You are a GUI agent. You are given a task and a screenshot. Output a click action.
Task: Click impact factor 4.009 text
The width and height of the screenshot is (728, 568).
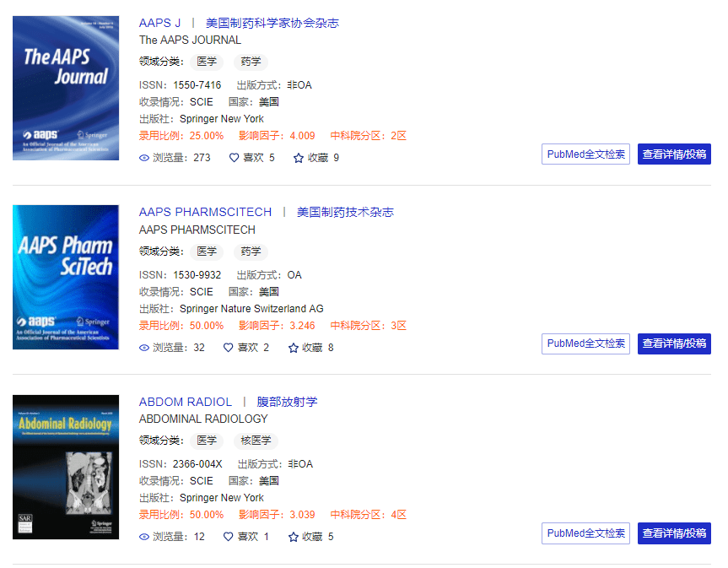click(x=302, y=136)
